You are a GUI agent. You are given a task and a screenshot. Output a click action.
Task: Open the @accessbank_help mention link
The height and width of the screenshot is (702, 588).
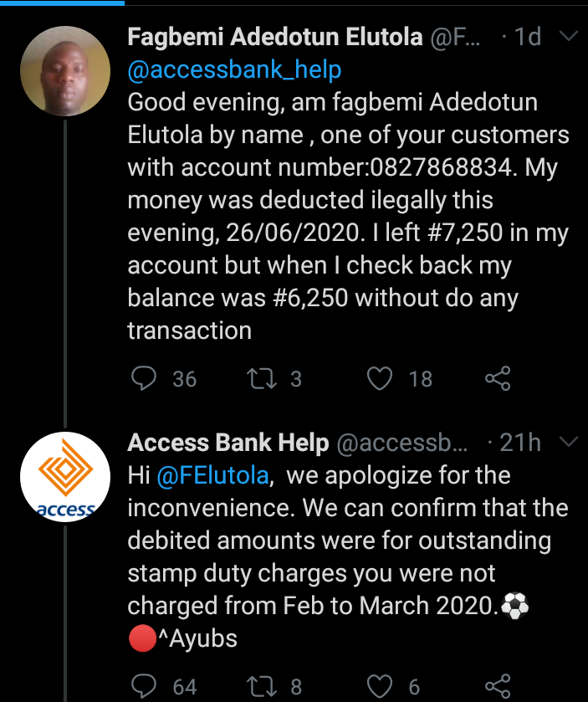click(x=234, y=69)
